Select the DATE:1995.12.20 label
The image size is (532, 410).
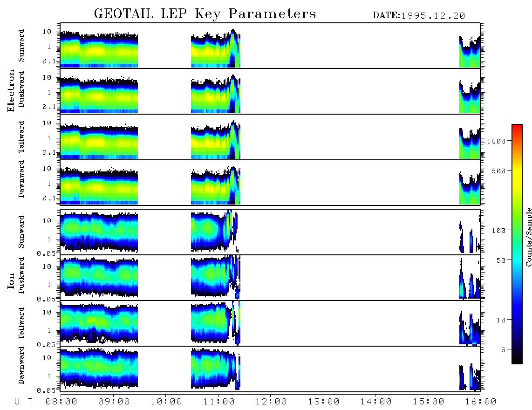tap(419, 16)
